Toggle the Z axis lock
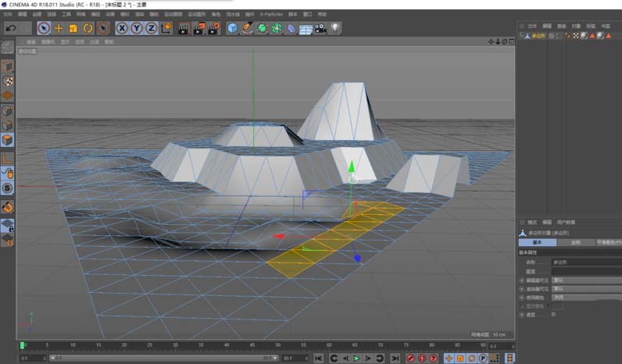Image resolution: width=622 pixels, height=364 pixels. [x=151, y=28]
